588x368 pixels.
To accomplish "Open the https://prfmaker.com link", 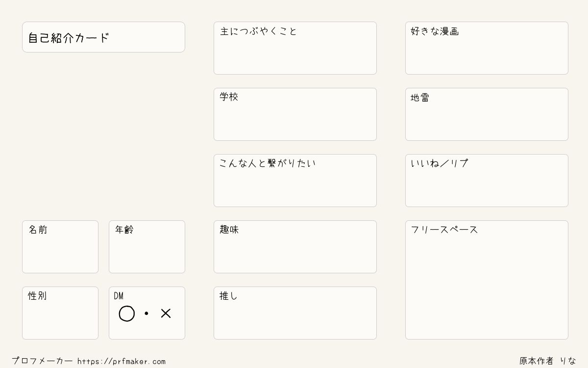I will pyautogui.click(x=122, y=362).
